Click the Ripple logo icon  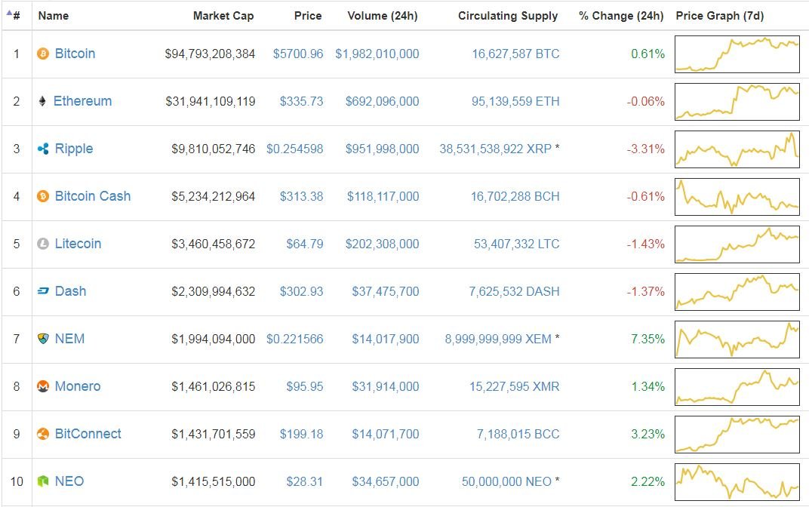[x=43, y=149]
